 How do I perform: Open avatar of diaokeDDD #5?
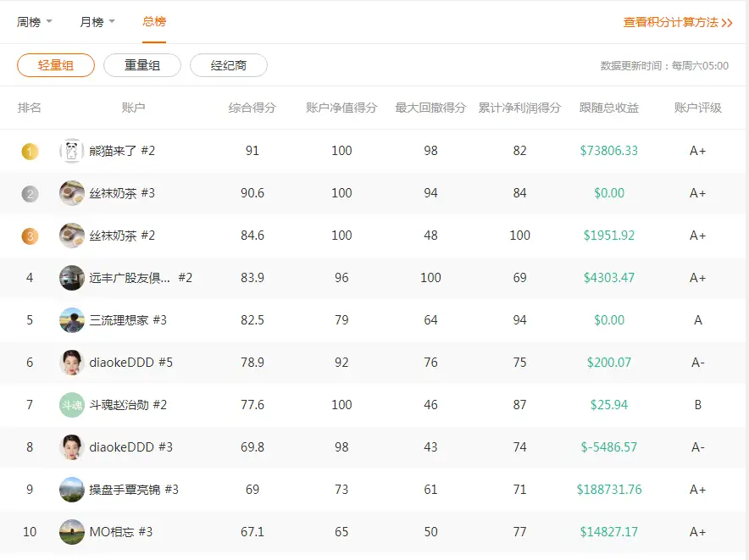pos(72,363)
